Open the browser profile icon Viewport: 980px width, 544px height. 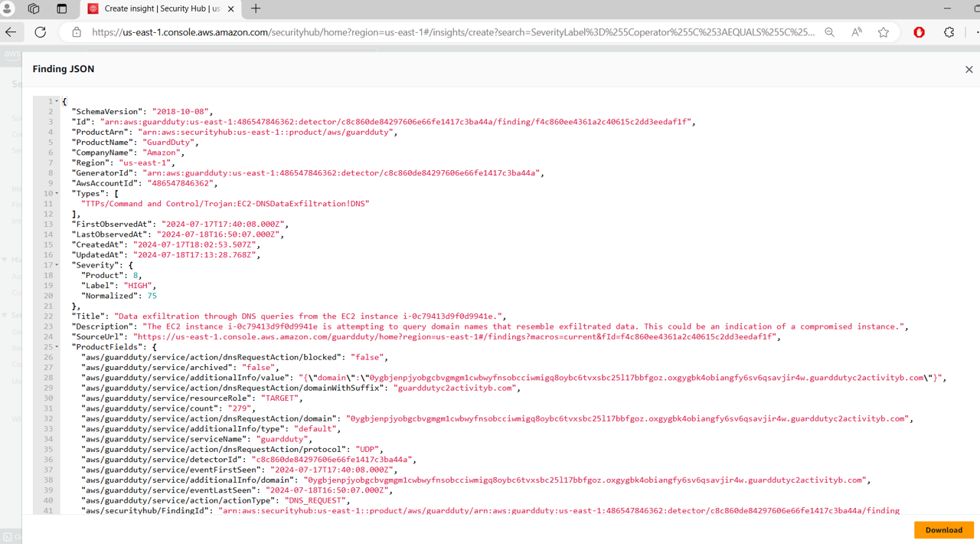point(8,8)
